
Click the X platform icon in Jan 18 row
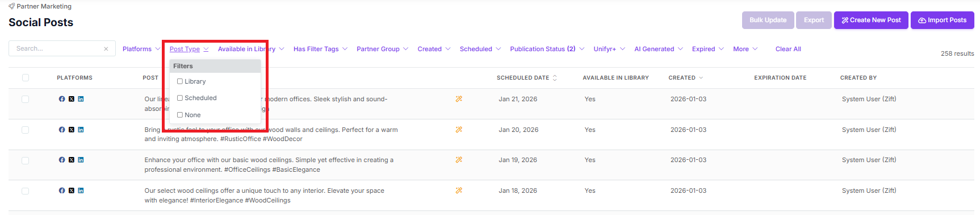72,191
